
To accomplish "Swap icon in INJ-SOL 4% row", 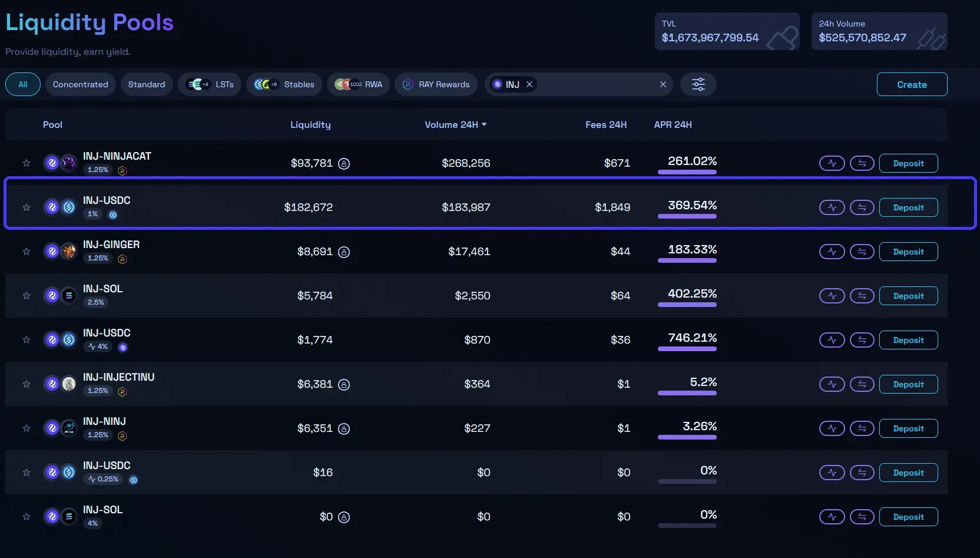I will click(x=862, y=517).
